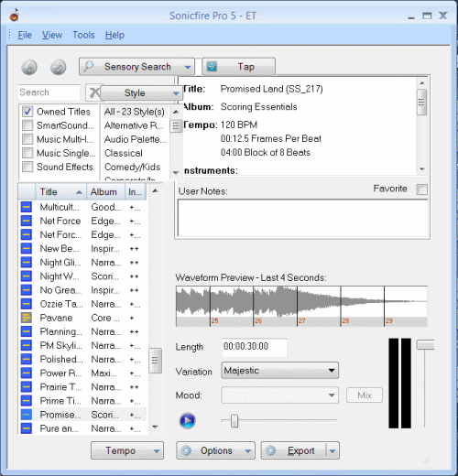The height and width of the screenshot is (476, 458).
Task: Click the Search text field
Action: [49, 92]
